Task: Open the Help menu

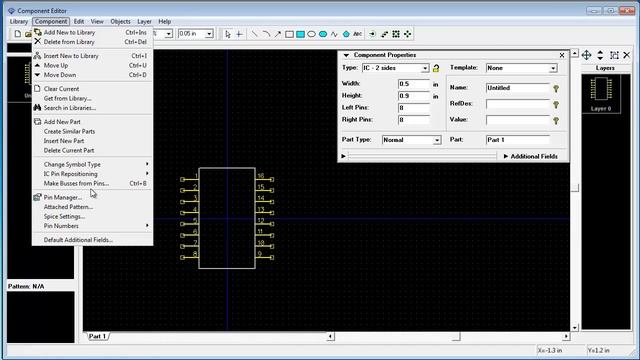Action: 164,21
